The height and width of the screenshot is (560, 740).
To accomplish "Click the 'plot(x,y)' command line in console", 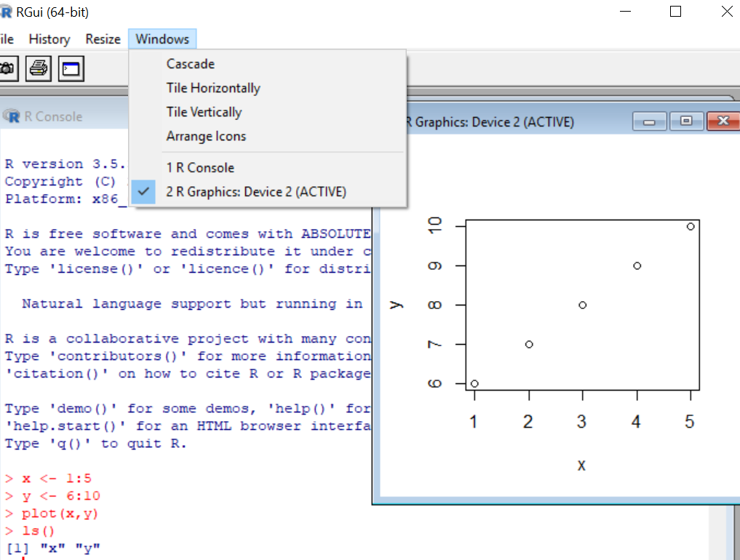I will [52, 513].
